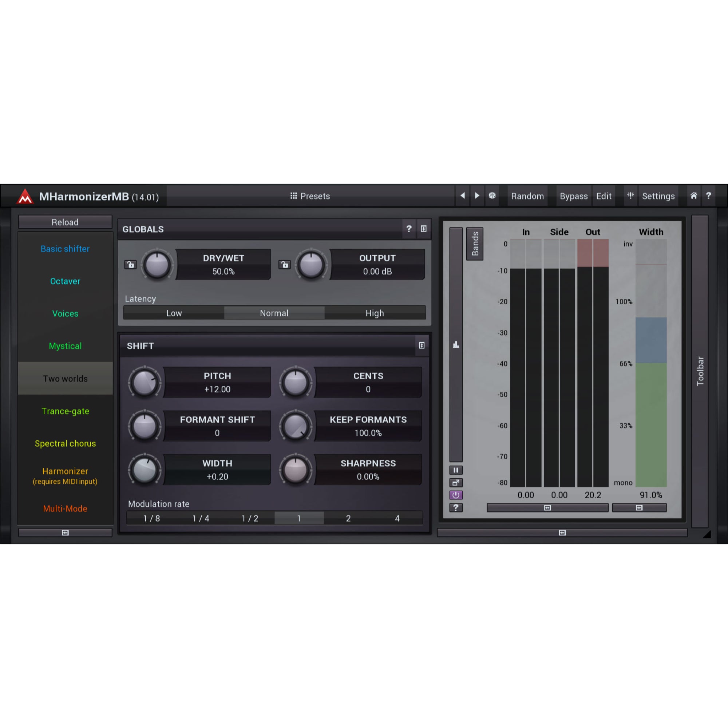Select the Mystical preset
The height and width of the screenshot is (728, 728).
[65, 346]
